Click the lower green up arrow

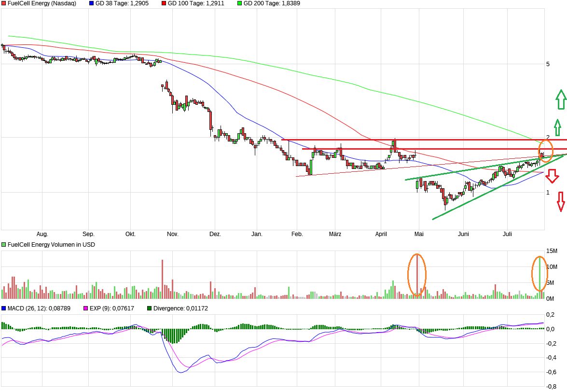(557, 126)
